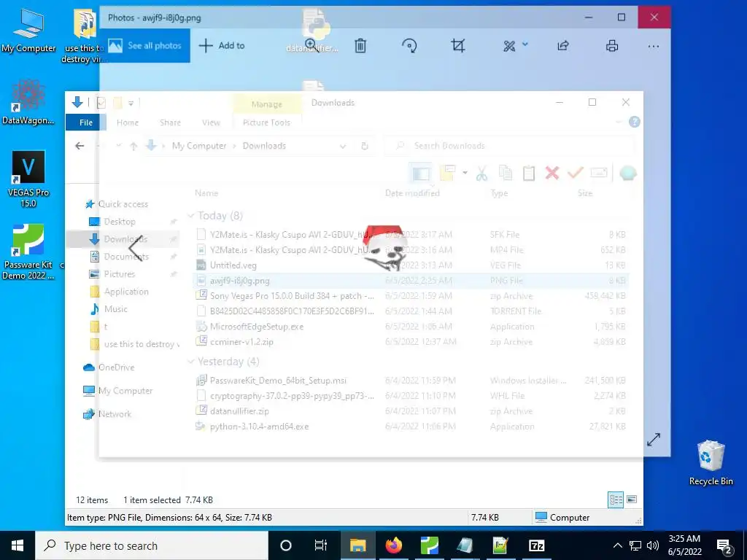
Task: Toggle the Preview pane icon in Explorer toolbar
Action: pyautogui.click(x=421, y=174)
